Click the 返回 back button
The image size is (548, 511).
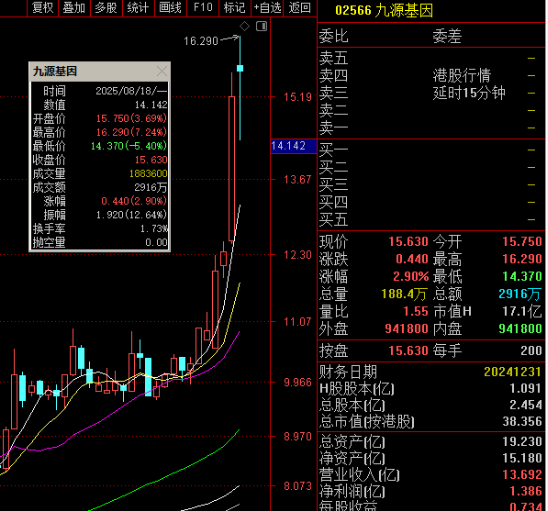(300, 7)
